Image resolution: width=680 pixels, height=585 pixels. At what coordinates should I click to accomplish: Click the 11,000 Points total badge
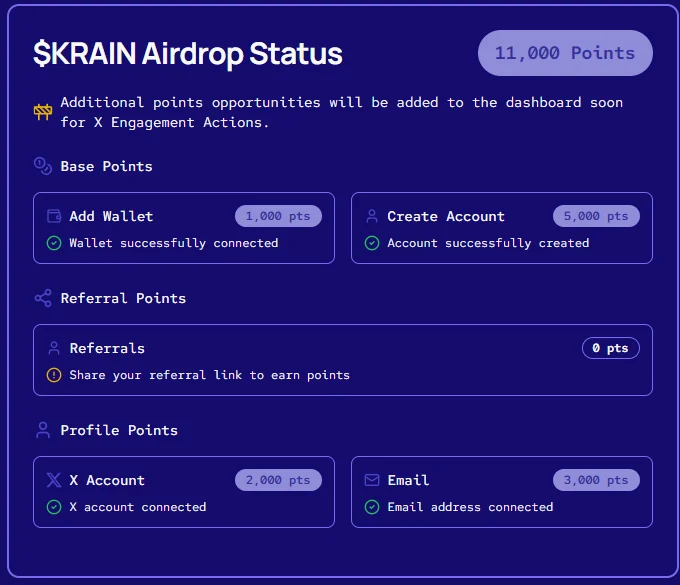[565, 53]
